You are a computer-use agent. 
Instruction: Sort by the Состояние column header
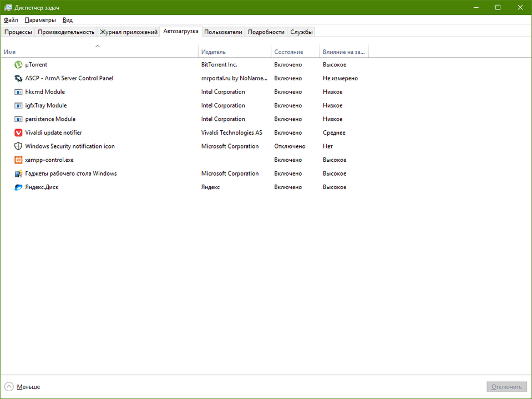tap(295, 50)
